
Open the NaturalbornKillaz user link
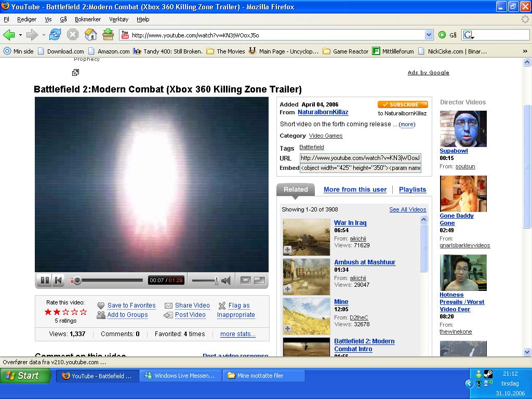coord(323,112)
